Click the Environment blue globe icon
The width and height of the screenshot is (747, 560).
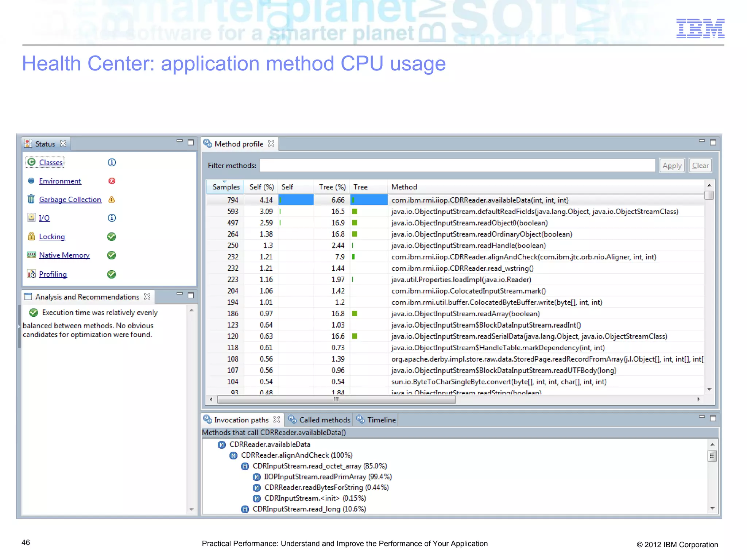coord(31,181)
